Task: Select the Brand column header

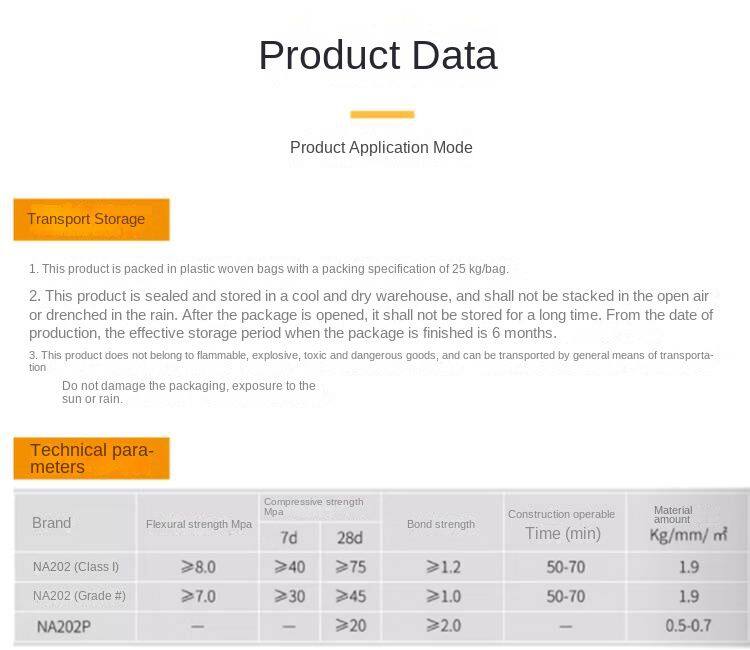Action: [x=52, y=523]
